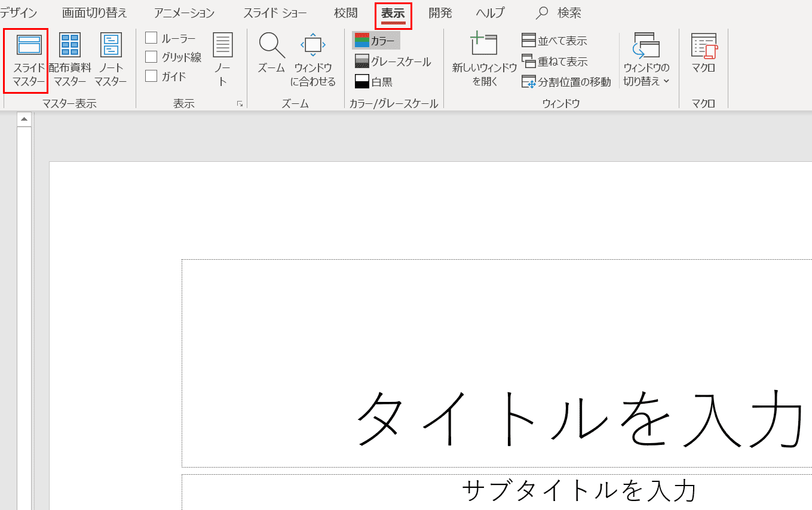812x510 pixels.
Task: Open Macros (マクロ) button
Action: [703, 54]
